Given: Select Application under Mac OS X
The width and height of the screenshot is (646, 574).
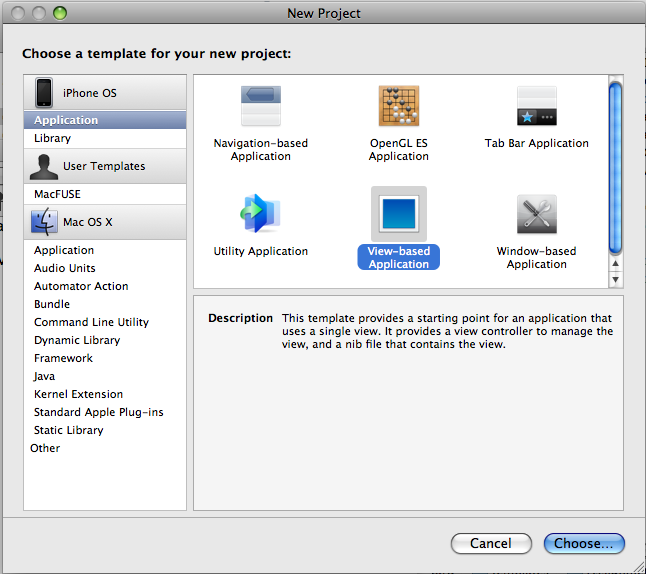Looking at the screenshot, I should (105, 250).
